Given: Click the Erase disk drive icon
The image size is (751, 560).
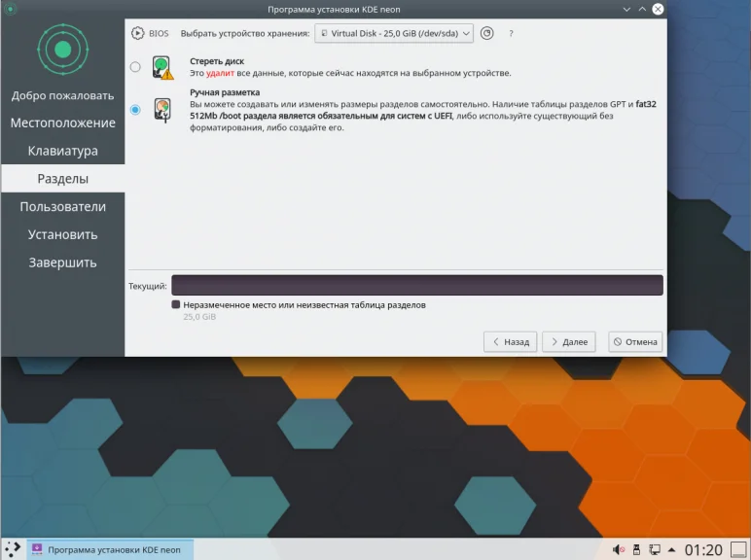Looking at the screenshot, I should tap(162, 67).
